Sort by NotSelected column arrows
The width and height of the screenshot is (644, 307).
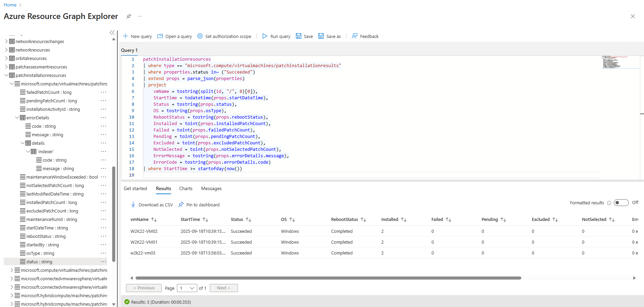pyautogui.click(x=612, y=220)
